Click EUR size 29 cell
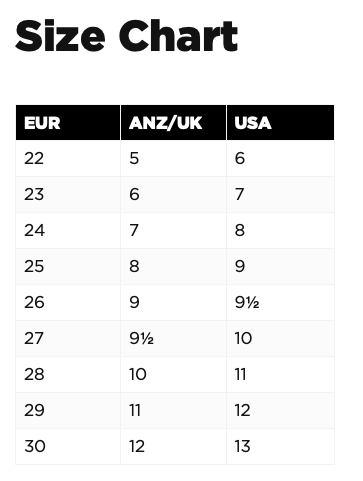The height and width of the screenshot is (481, 363). coord(68,410)
